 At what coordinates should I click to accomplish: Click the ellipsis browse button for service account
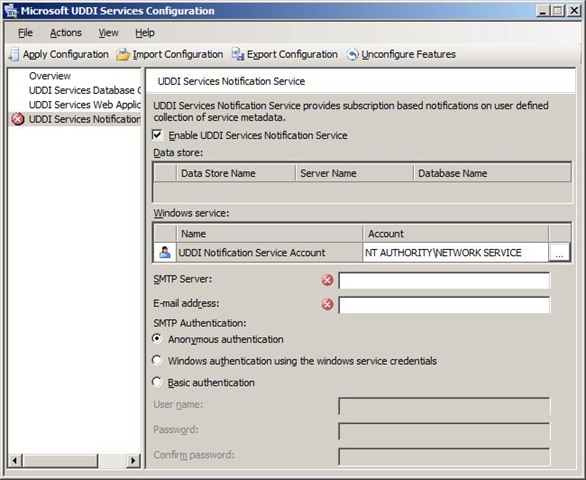click(559, 252)
